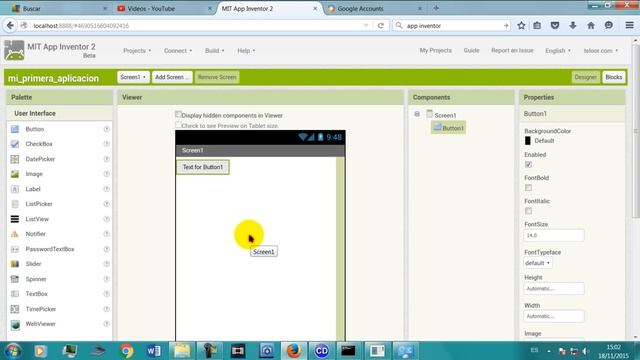Switch to the Videos - YouTube tab
The image size is (640, 360).
click(x=163, y=8)
